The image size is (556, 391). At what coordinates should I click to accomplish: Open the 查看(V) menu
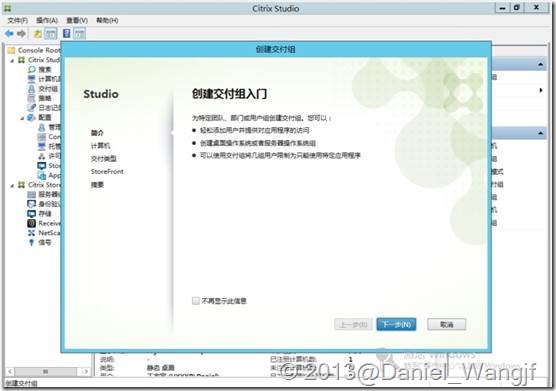coord(77,21)
